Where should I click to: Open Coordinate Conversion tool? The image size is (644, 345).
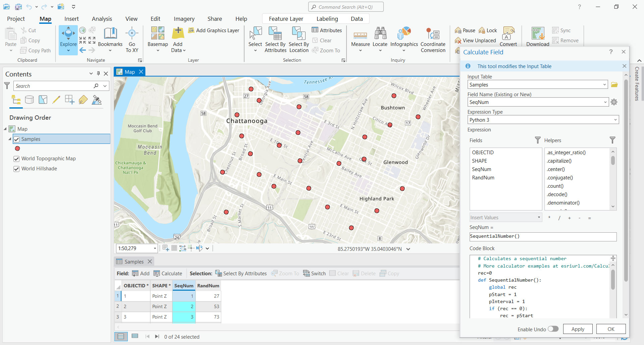433,40
